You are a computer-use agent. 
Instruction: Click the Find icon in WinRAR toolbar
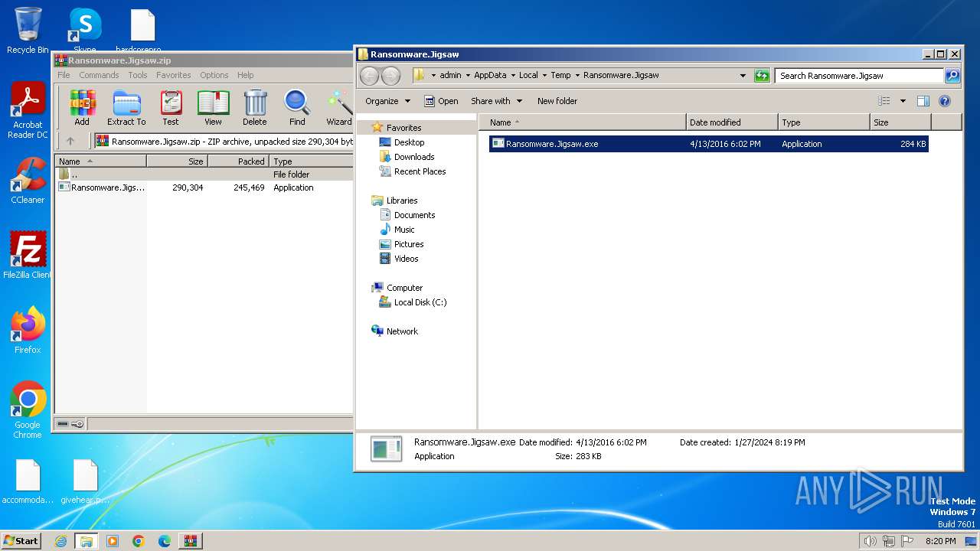click(x=297, y=108)
